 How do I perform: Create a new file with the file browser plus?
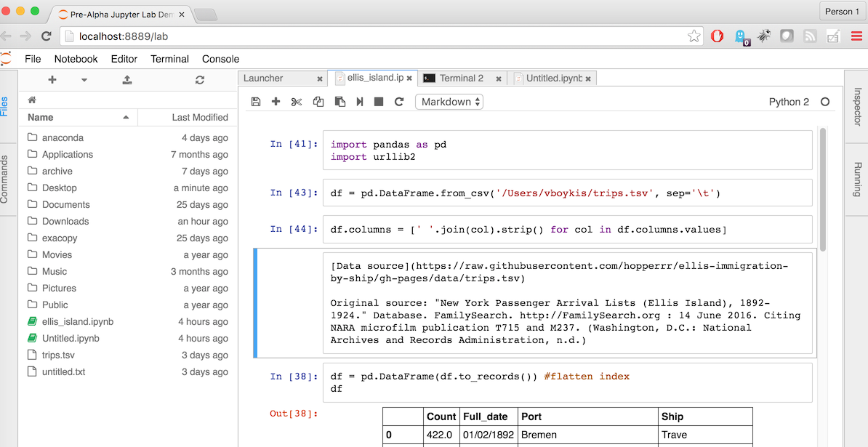[52, 80]
